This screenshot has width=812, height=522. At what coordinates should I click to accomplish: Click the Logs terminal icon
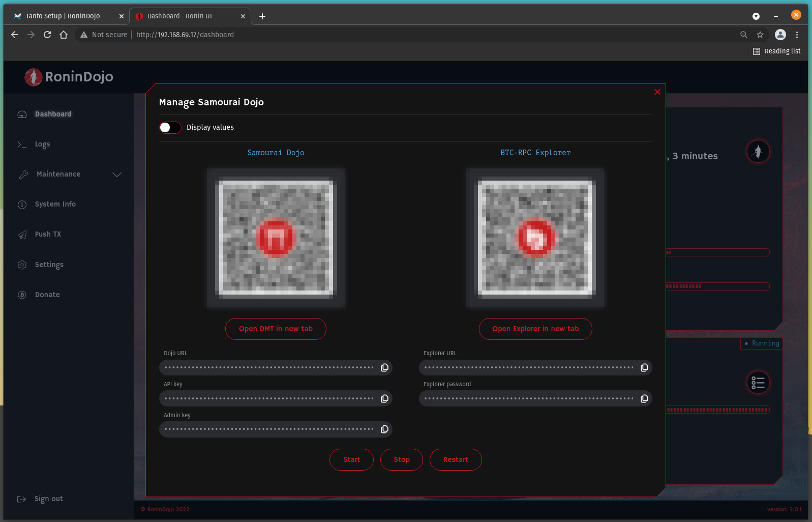coord(22,144)
